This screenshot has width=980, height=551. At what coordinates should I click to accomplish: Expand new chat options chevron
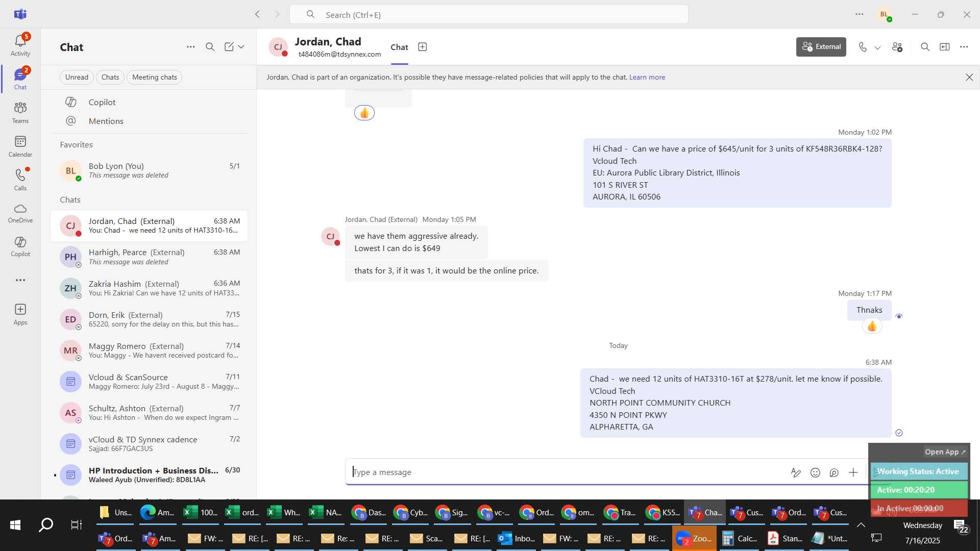point(241,47)
